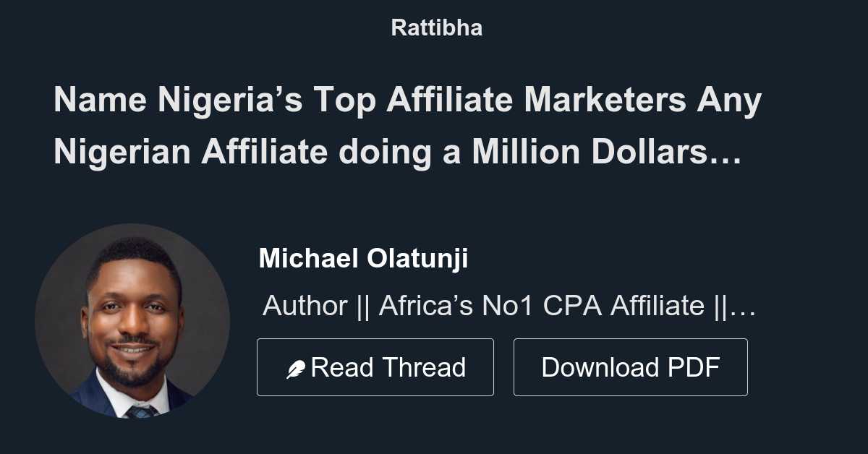This screenshot has width=868, height=454.
Task: Open Michael Olatunji's profile photo
Action: coord(132,321)
